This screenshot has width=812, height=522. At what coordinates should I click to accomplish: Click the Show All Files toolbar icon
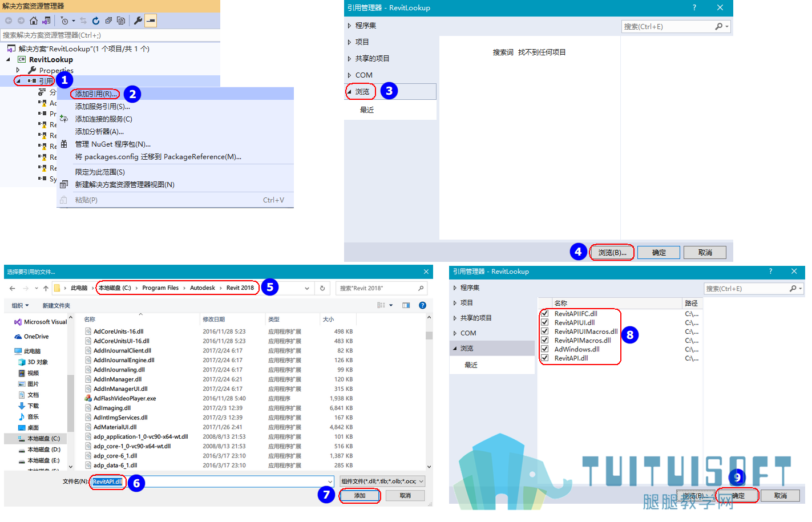tap(121, 21)
